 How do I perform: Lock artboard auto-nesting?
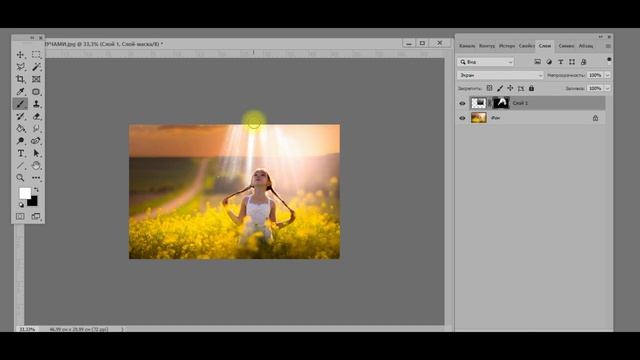pos(521,88)
